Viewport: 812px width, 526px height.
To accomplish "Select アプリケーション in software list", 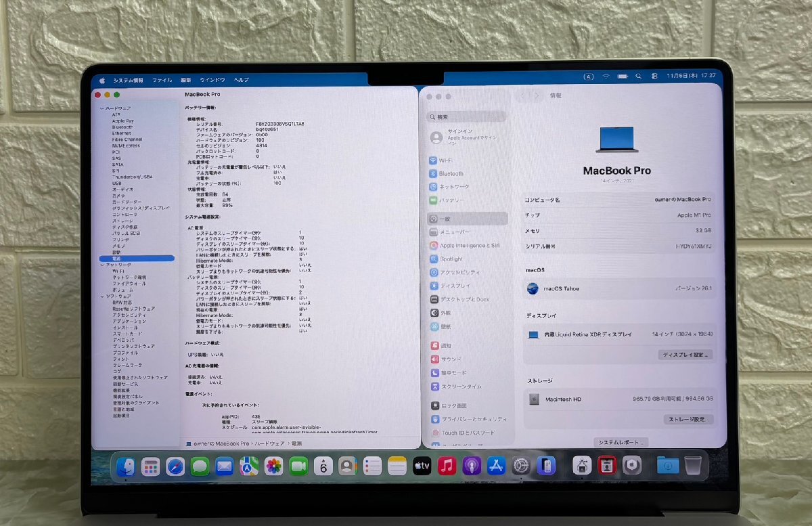I will coord(129,321).
